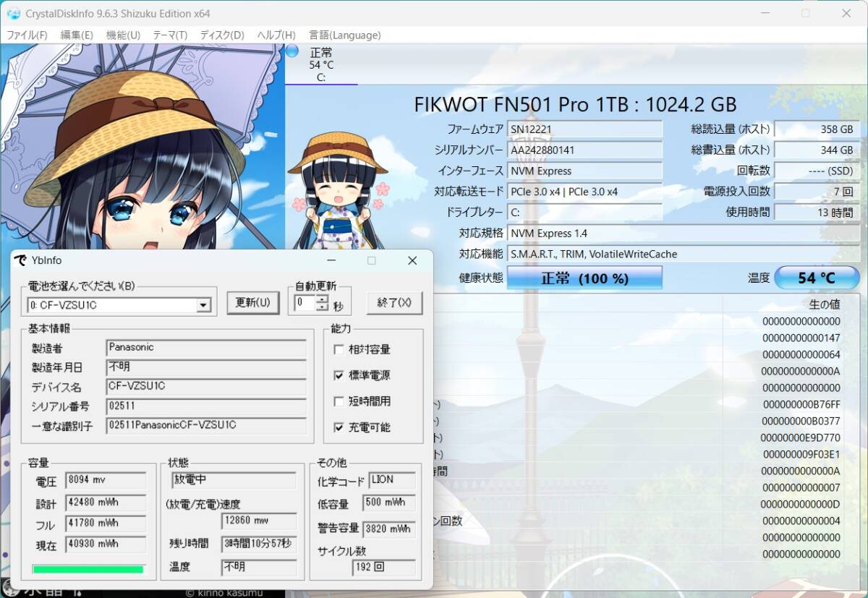Screen dimensions: 868x598
Task: Click raw value 00000000000064
Action: point(801,354)
